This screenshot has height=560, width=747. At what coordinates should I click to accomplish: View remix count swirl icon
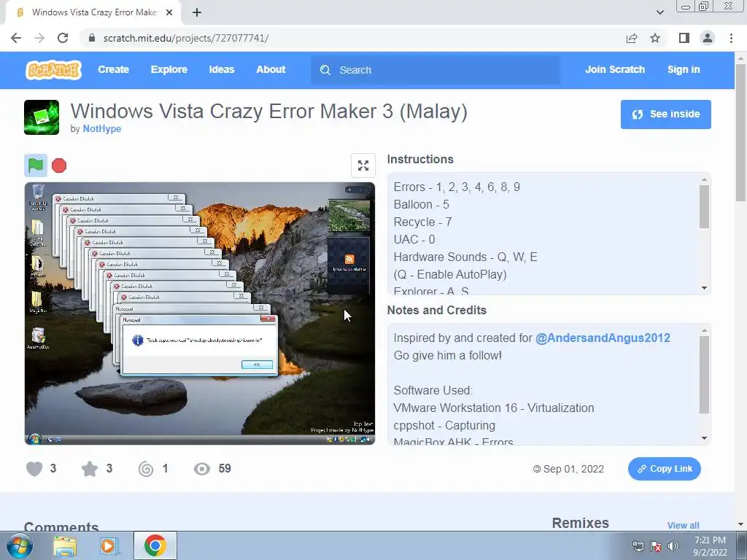[x=146, y=469]
